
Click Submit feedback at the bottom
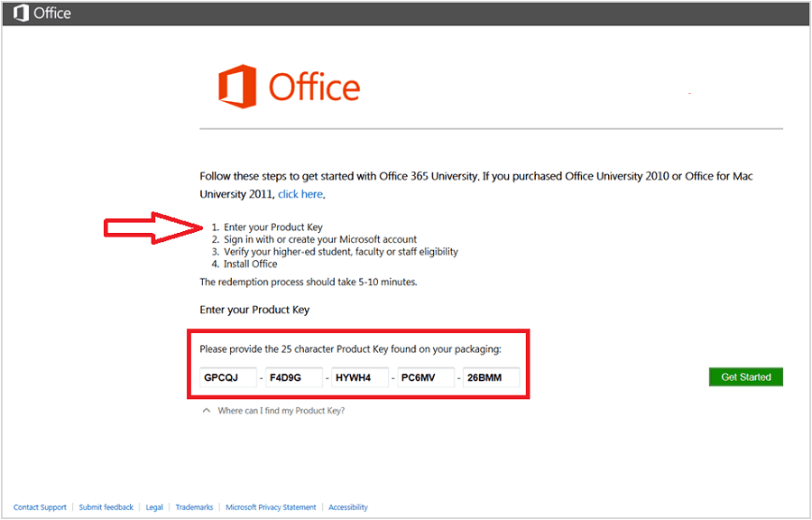106,507
